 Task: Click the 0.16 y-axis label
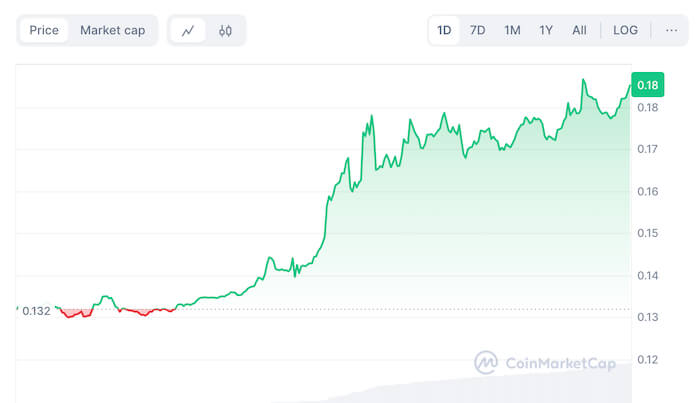[x=648, y=191]
